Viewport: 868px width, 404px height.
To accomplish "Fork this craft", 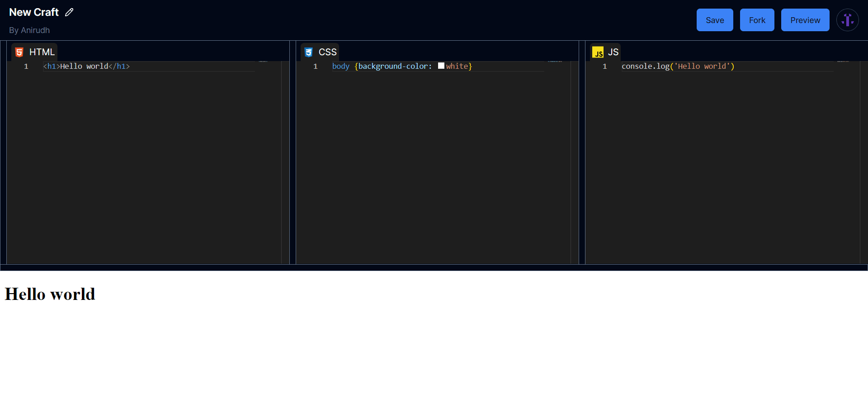I will pos(757,20).
